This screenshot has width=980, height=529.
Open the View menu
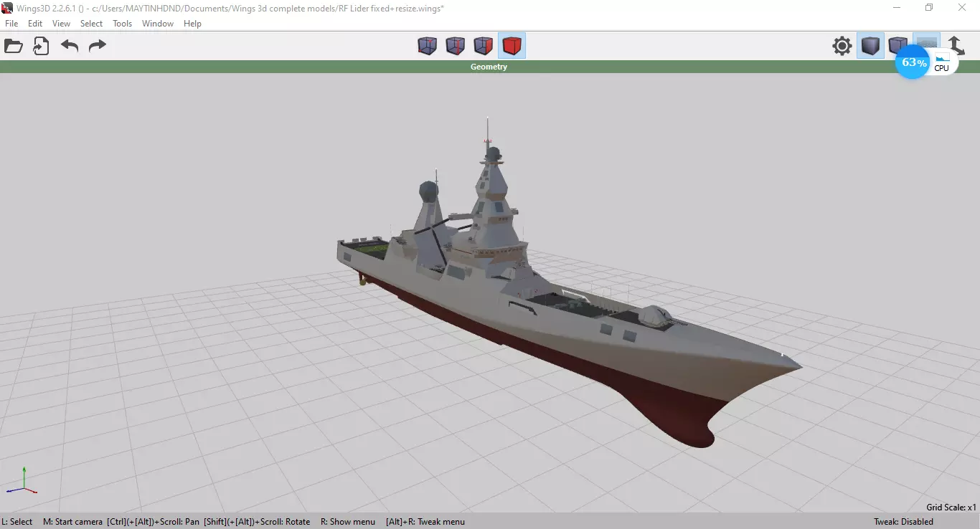coord(62,24)
